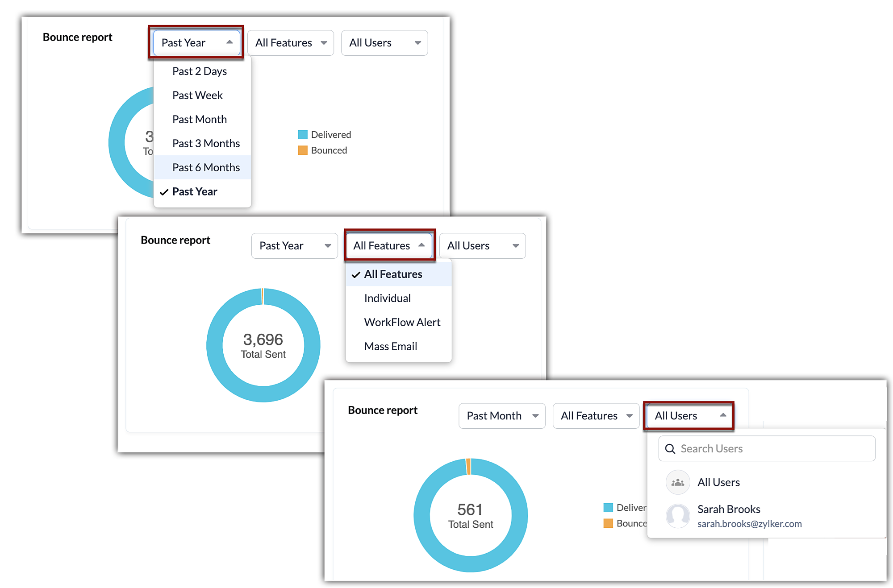
Task: Choose Mass Email feature filter
Action: (390, 347)
